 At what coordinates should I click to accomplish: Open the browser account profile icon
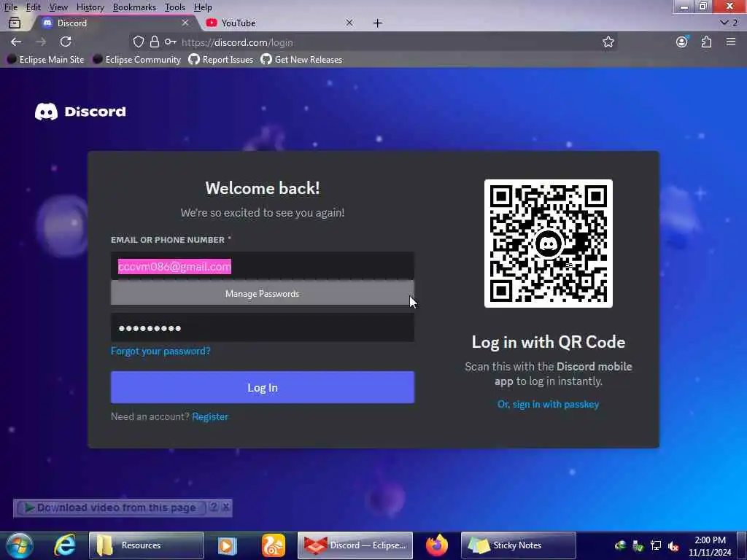(x=682, y=42)
